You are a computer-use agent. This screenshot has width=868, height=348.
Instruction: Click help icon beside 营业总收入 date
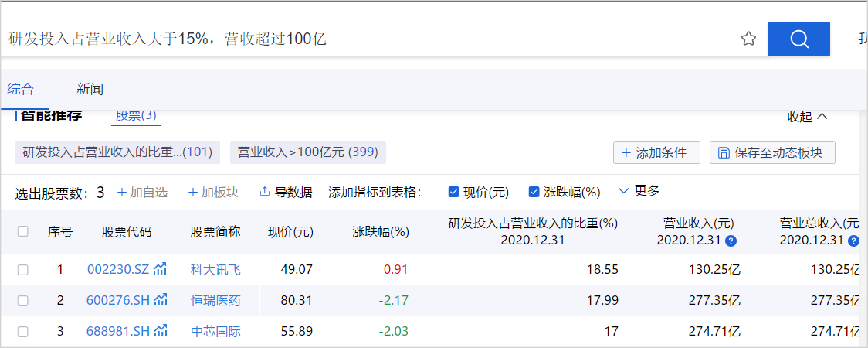(853, 241)
